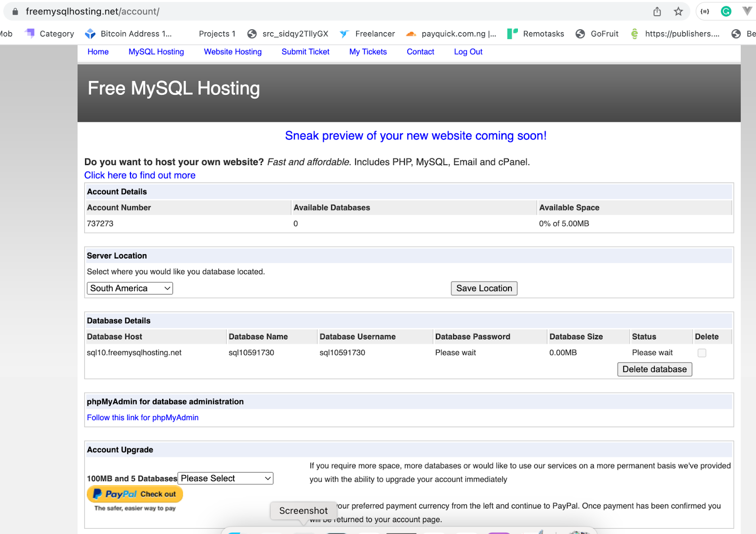Click Free MySQL Hosting header title

pyautogui.click(x=174, y=88)
